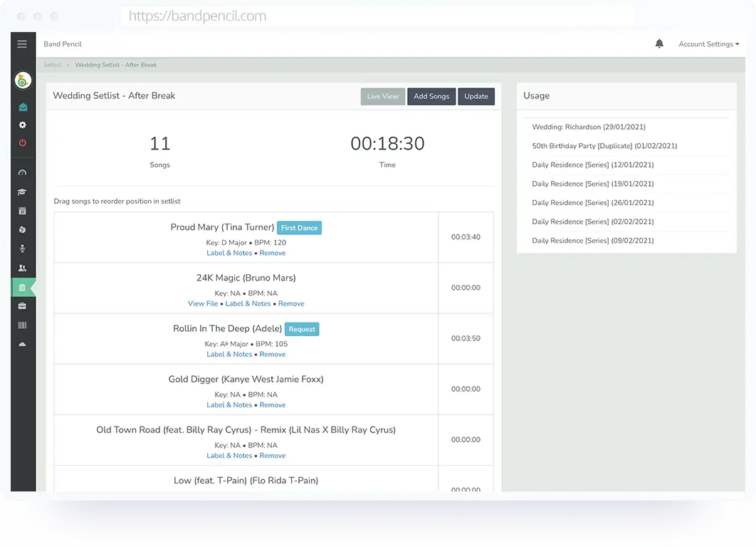Open Daily Residence [Series] (19/01/2021)
The width and height of the screenshot is (756, 547).
(x=593, y=184)
